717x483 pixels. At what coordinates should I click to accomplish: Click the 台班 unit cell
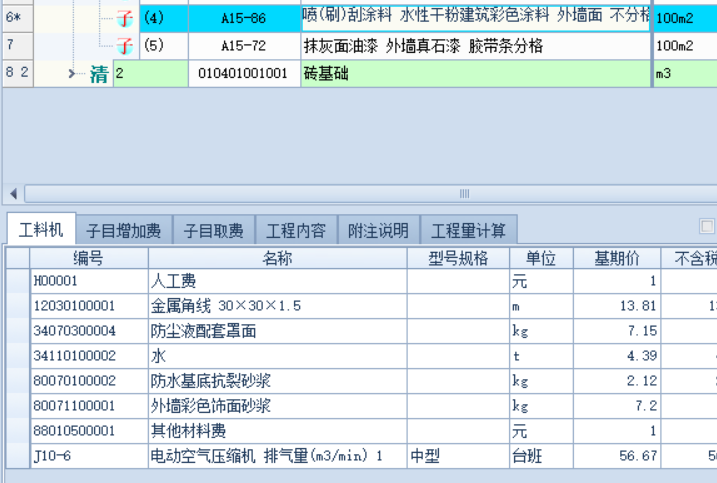(x=541, y=456)
